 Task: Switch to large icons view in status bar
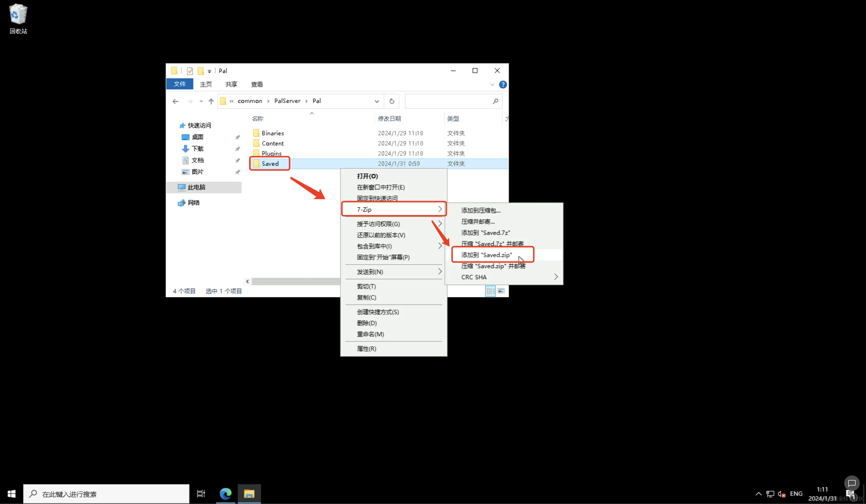[x=501, y=291]
